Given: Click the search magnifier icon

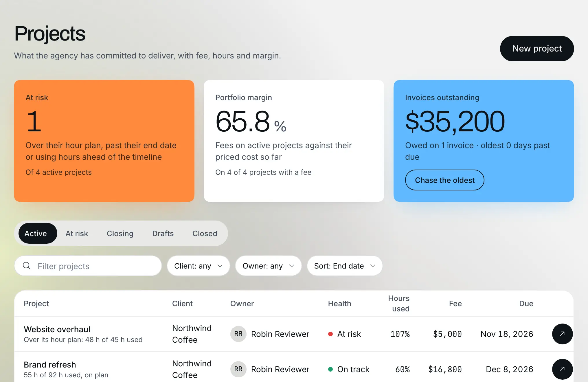Looking at the screenshot, I should pyautogui.click(x=27, y=266).
